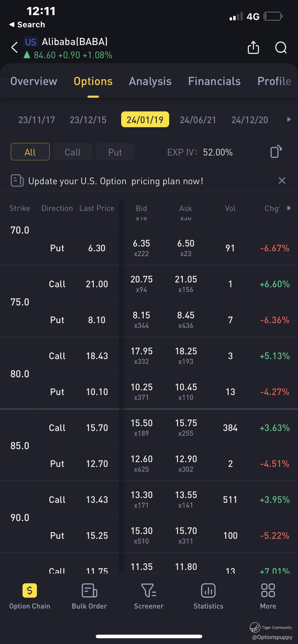Screen dimensions: 298x644
Task: Return to Search via the status bar link
Action: pyautogui.click(x=27, y=24)
